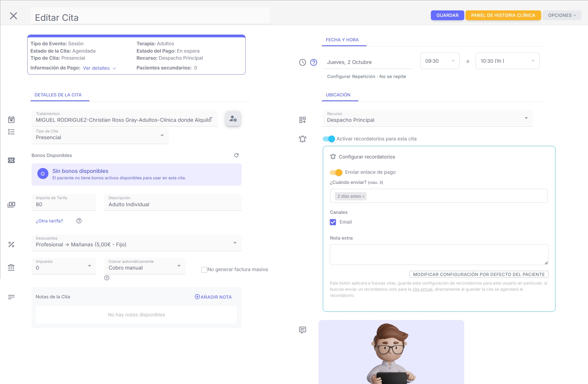This screenshot has height=384, width=588.
Task: Click the clock icon by Fecha y Hora
Action: (303, 62)
